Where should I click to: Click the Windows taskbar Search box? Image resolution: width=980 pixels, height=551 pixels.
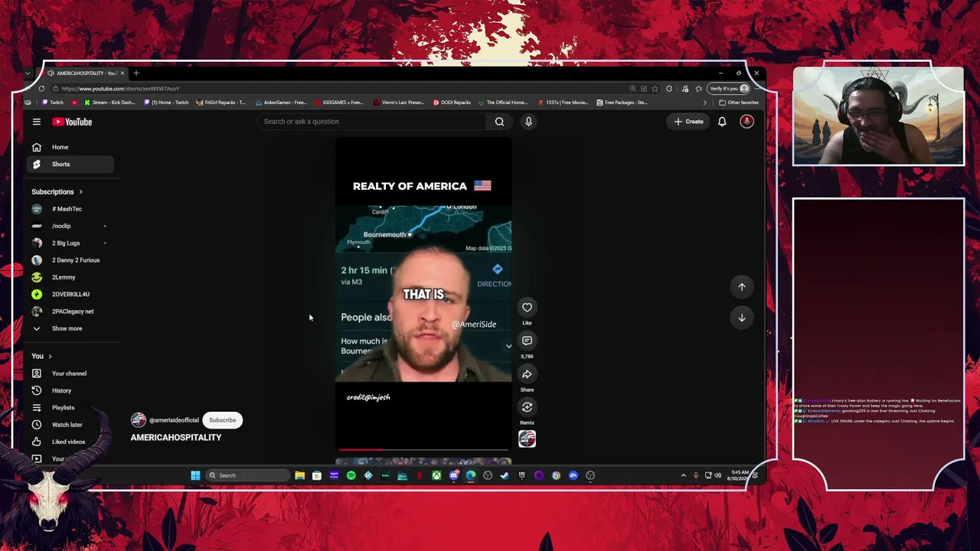(x=249, y=475)
